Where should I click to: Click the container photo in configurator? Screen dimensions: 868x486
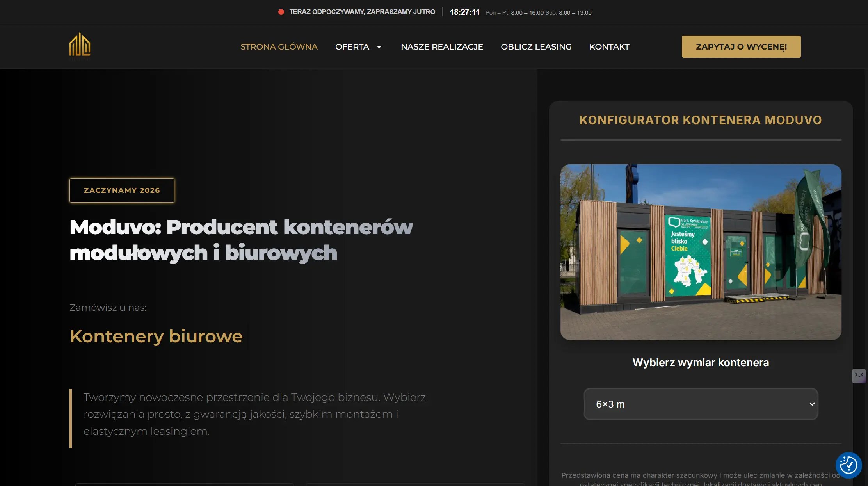coord(701,252)
